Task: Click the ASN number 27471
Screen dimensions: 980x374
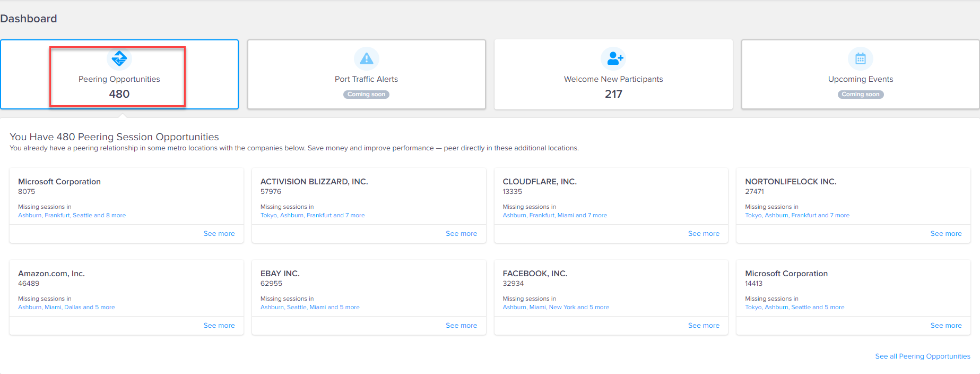Action: (754, 192)
